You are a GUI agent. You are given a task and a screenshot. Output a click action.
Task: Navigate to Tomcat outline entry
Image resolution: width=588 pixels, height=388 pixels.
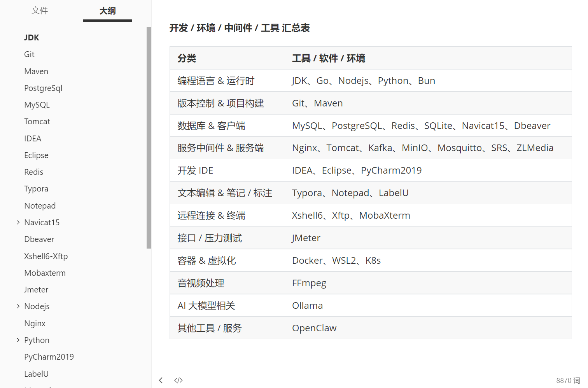(x=37, y=122)
